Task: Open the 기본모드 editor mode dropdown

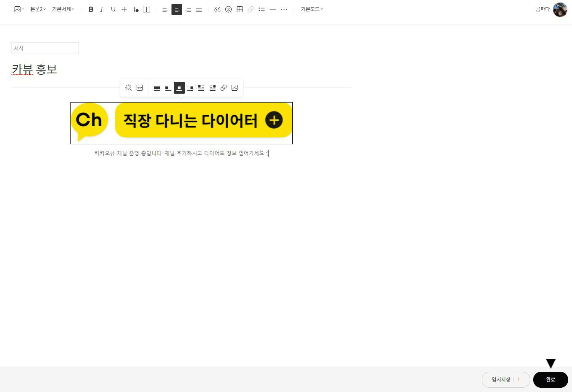Action: click(312, 9)
